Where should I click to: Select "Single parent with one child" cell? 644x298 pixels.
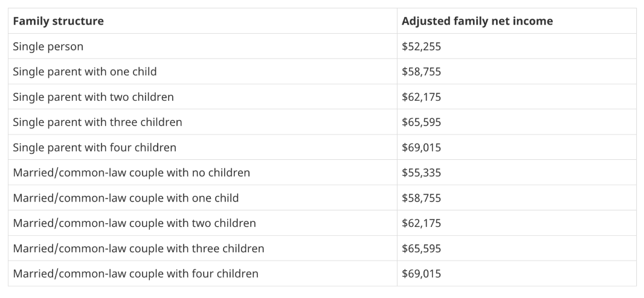pos(85,72)
